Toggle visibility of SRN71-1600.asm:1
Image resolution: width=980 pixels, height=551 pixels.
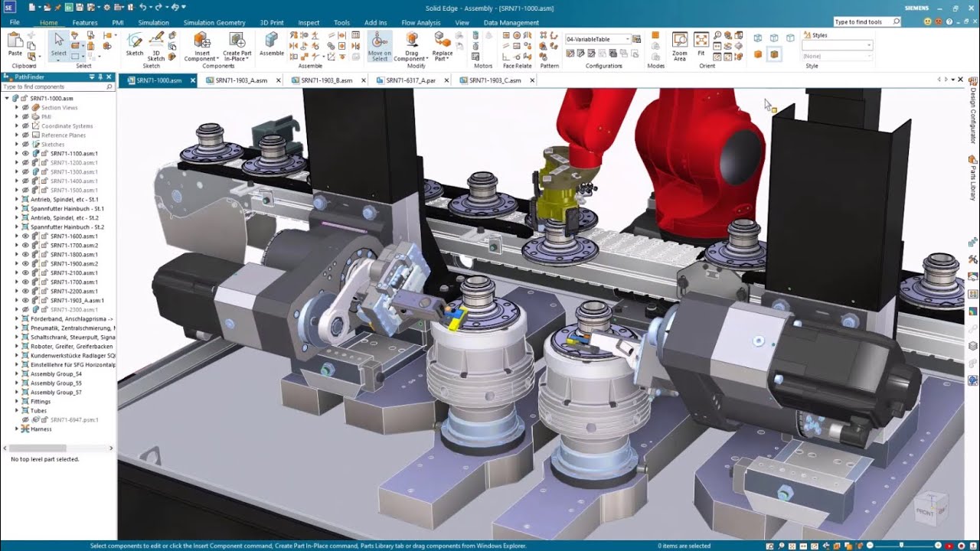(25, 236)
